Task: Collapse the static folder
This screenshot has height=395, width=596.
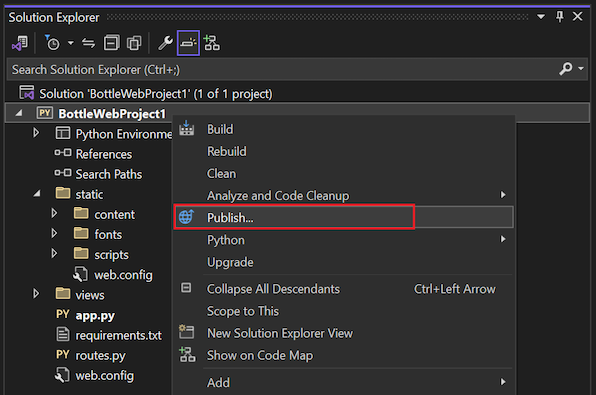Action: click(37, 194)
